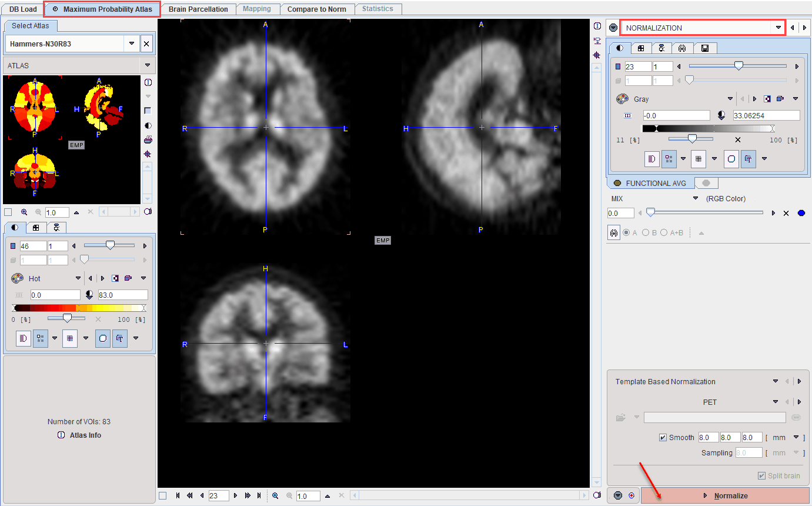Open the layout grid tab in normalization panel
This screenshot has height=506, width=812.
[x=641, y=48]
